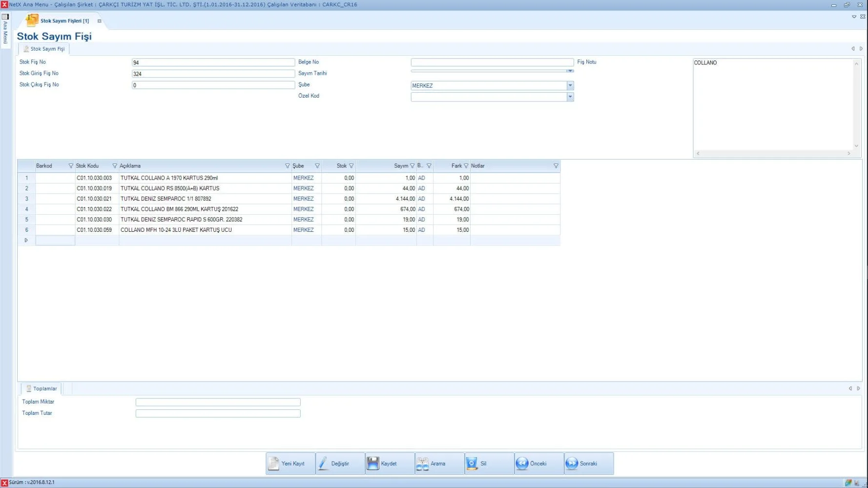Select the Toplamlar tab

click(x=42, y=388)
